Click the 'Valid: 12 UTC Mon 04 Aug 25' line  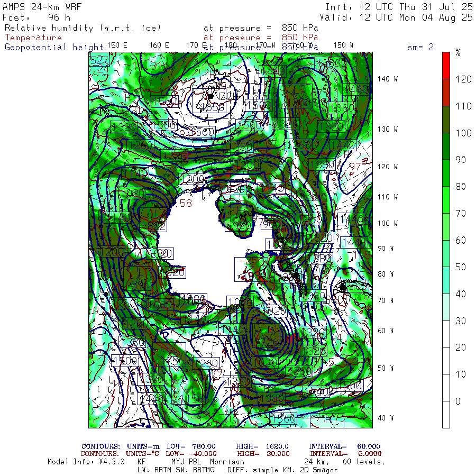pos(396,17)
